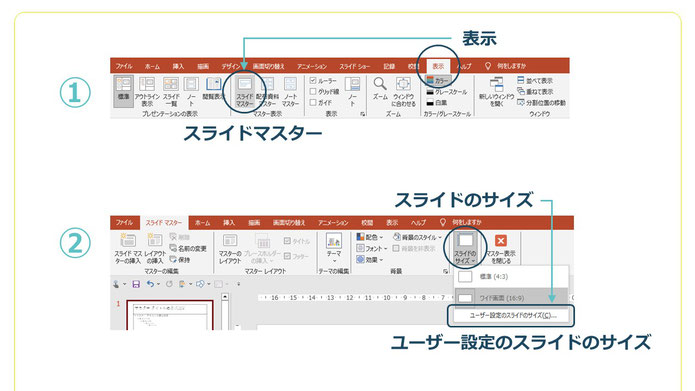
Task: Open the 記録 tab
Action: pyautogui.click(x=389, y=66)
